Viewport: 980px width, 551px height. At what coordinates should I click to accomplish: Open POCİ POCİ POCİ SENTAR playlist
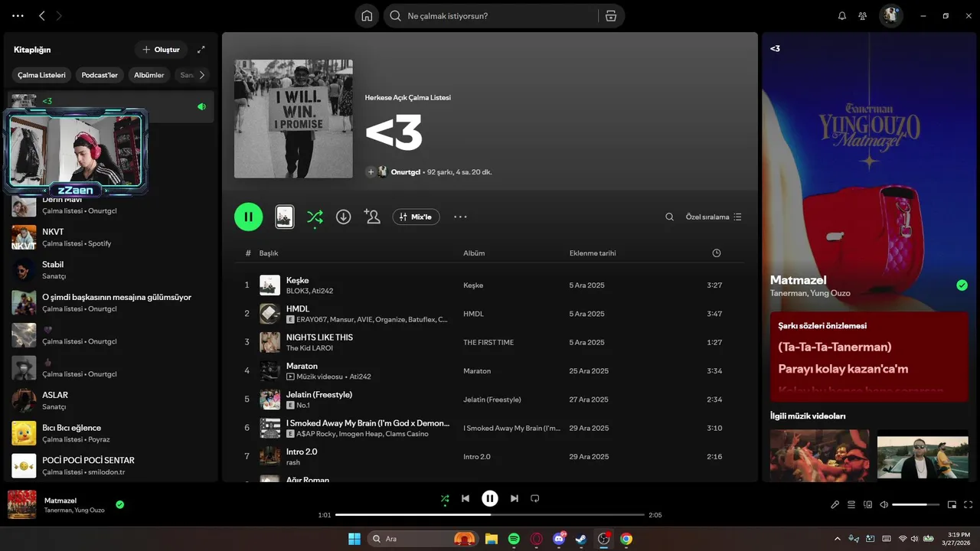[111, 465]
